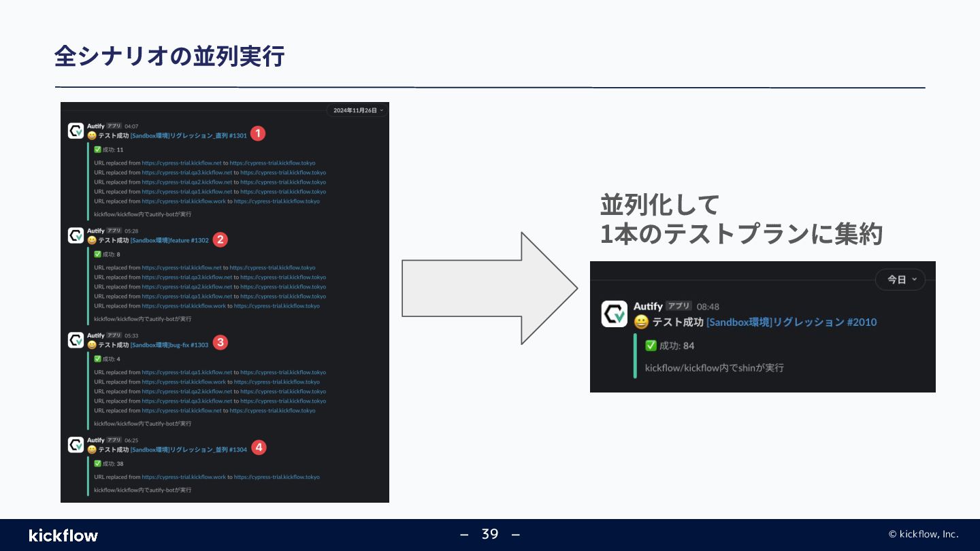980x551 pixels.
Task: Click the kickflow logo in the footer
Action: (63, 535)
